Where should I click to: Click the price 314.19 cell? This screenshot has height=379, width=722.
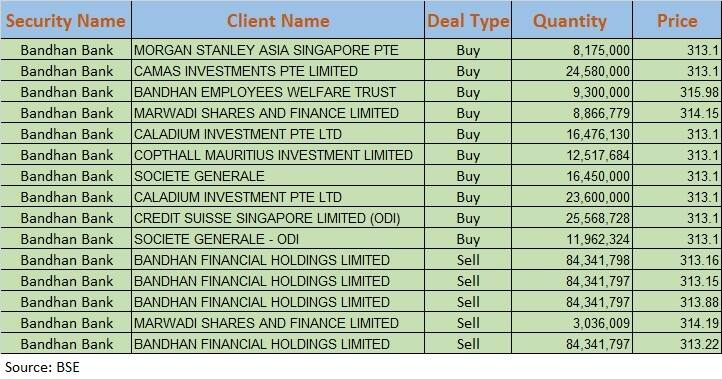coord(677,323)
